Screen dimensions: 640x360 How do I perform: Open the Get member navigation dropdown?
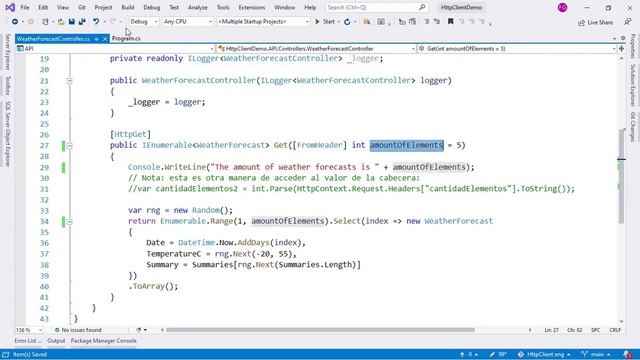(x=517, y=49)
